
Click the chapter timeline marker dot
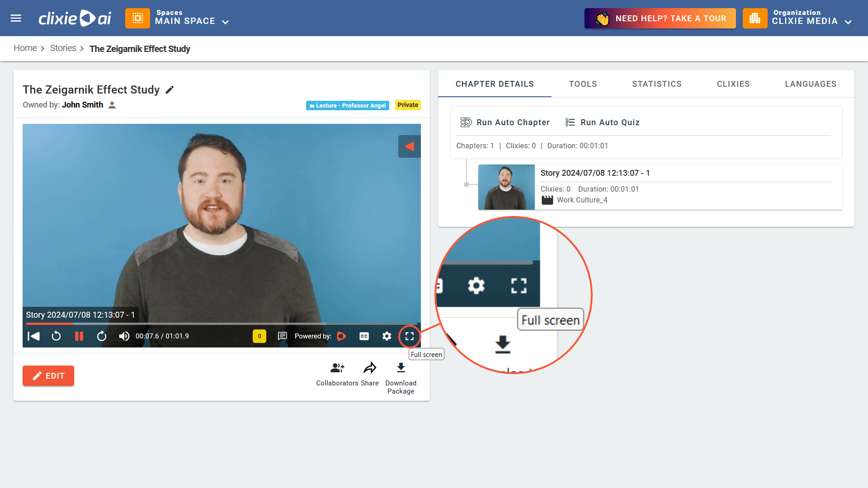coord(467,184)
